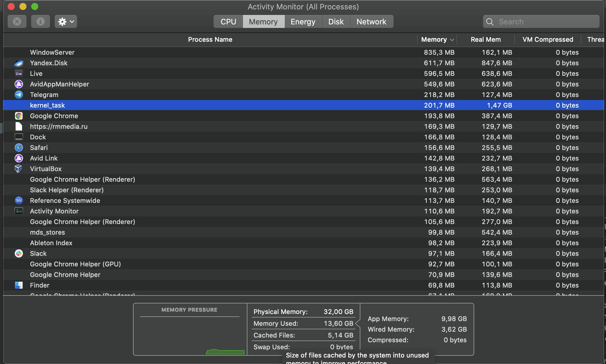606x364 pixels.
Task: Select the Google Chrome icon
Action: point(19,116)
